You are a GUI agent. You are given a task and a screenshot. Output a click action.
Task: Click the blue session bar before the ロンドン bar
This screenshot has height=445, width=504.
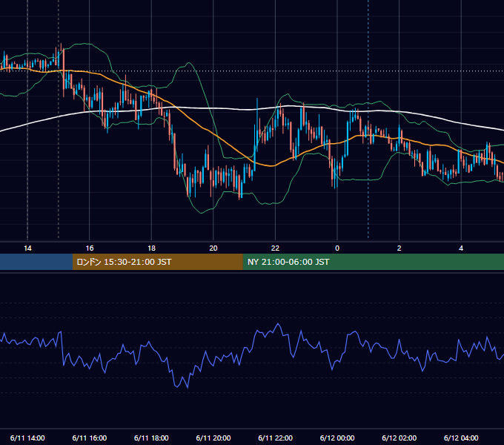tap(36, 262)
